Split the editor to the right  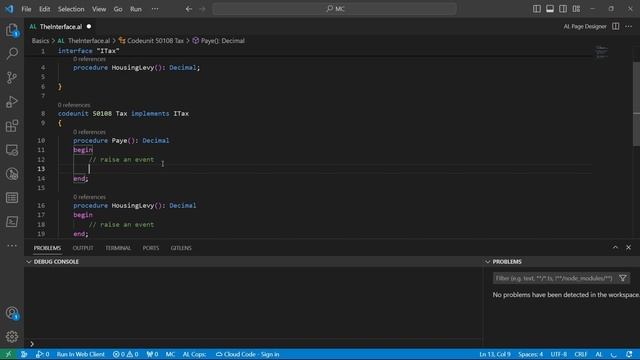(616, 27)
